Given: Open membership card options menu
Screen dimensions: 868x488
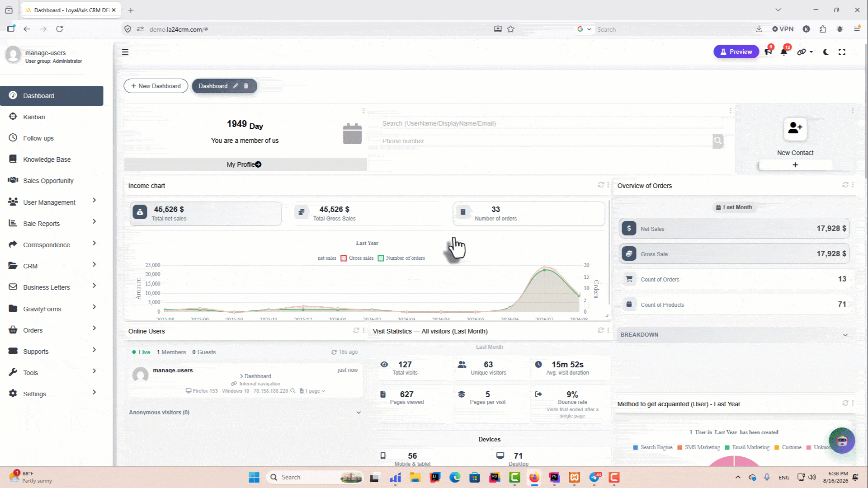Looking at the screenshot, I should (363, 111).
